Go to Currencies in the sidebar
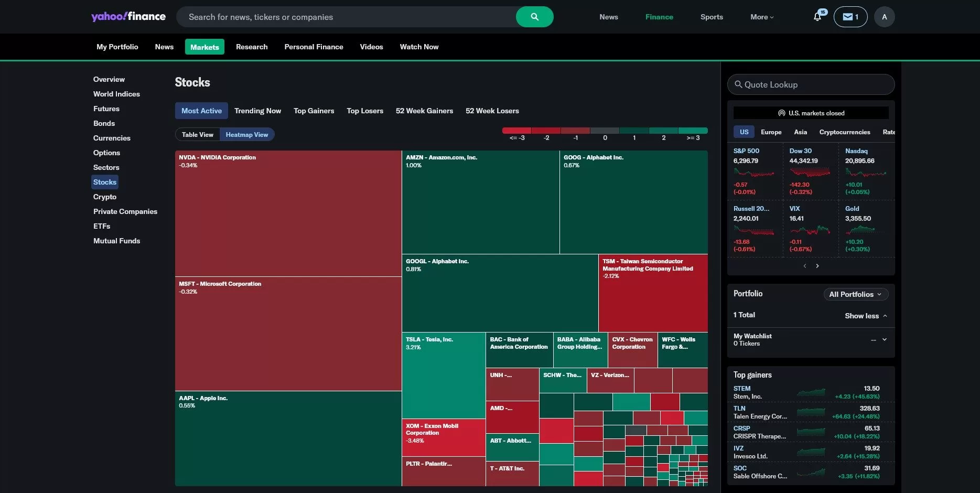 (112, 138)
